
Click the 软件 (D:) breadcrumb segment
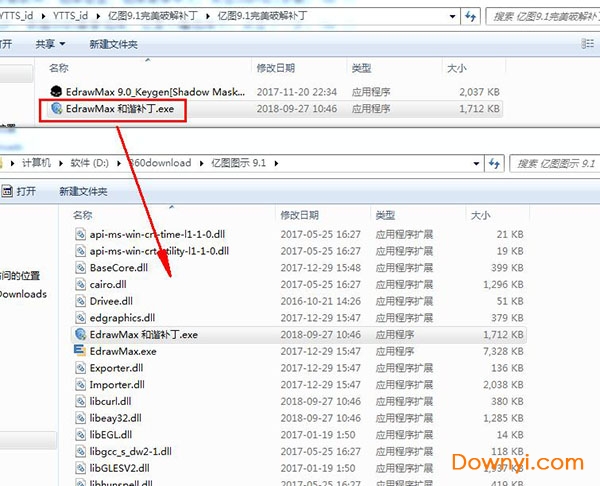click(x=90, y=163)
